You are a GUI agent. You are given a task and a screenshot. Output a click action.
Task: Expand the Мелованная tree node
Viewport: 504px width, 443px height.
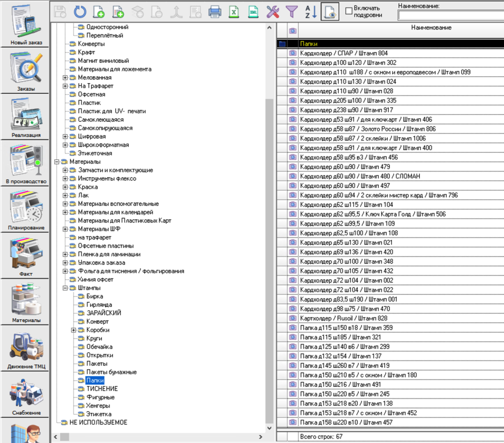point(65,78)
